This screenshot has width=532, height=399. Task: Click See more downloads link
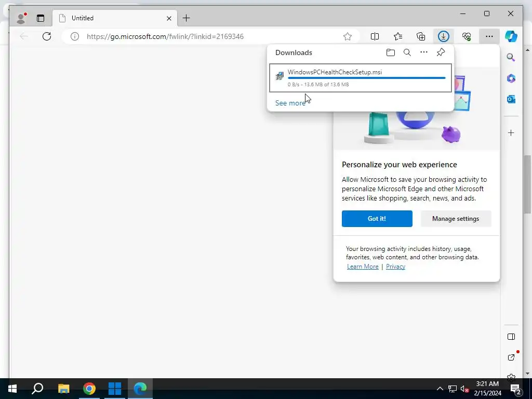pos(290,103)
